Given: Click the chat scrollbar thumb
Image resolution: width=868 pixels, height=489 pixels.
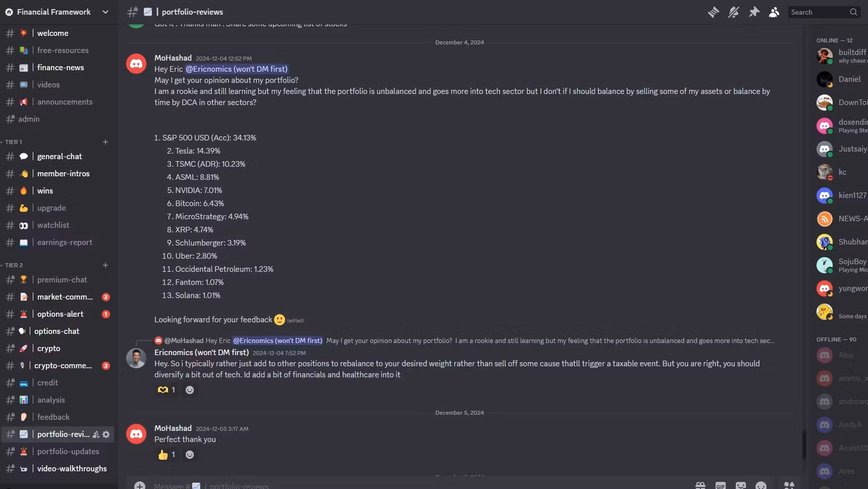Looking at the screenshot, I should (804, 445).
